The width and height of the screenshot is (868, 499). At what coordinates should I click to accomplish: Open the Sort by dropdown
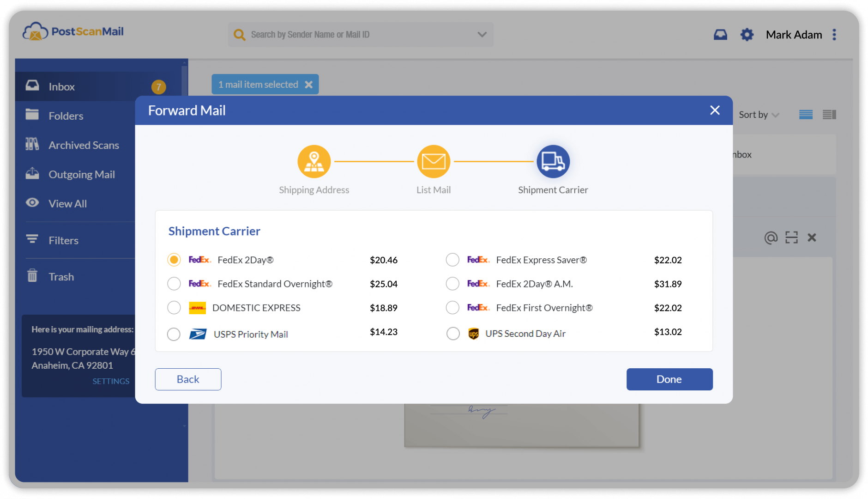click(757, 115)
